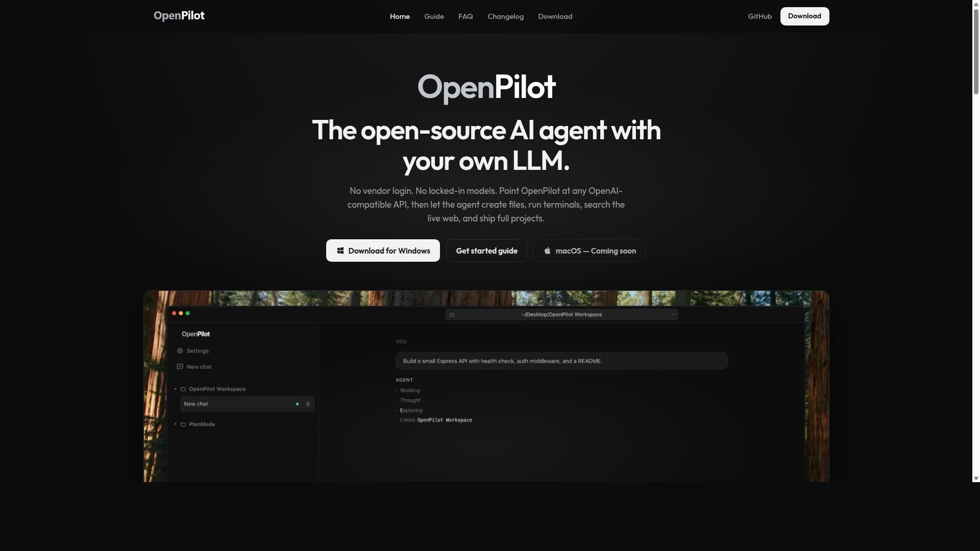Open the workspace path dropdown
Image resolution: width=980 pixels, height=551 pixels.
[x=672, y=315]
